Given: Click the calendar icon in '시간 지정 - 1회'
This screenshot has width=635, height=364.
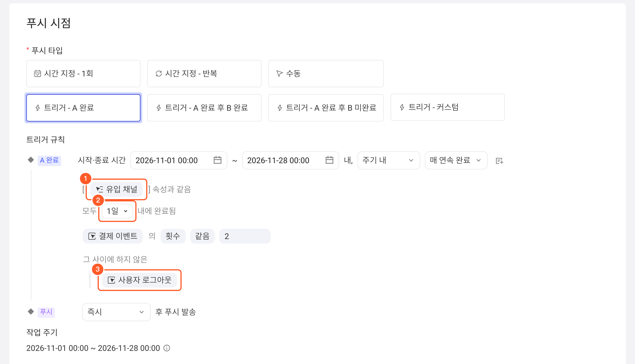Looking at the screenshot, I should coord(38,74).
